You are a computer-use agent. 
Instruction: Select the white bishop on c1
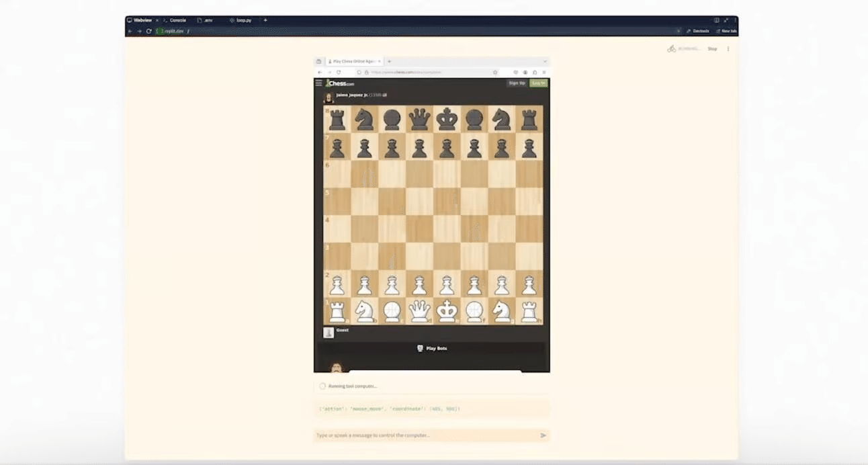(392, 312)
